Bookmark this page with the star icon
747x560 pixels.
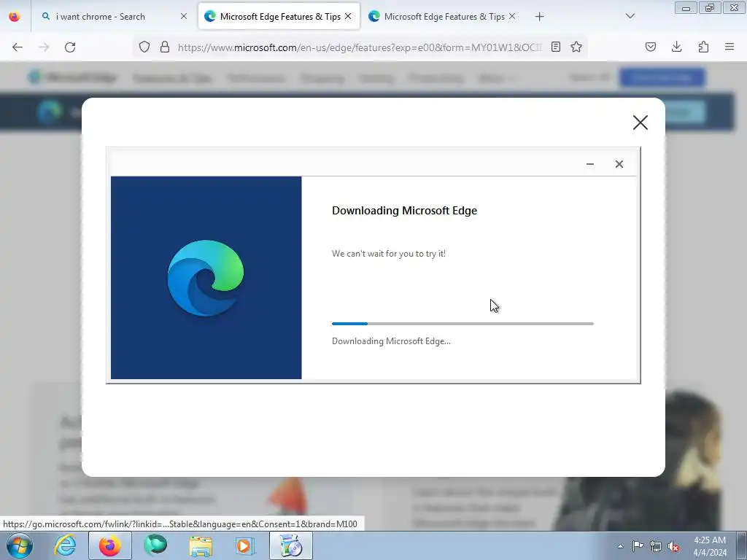[x=576, y=47]
